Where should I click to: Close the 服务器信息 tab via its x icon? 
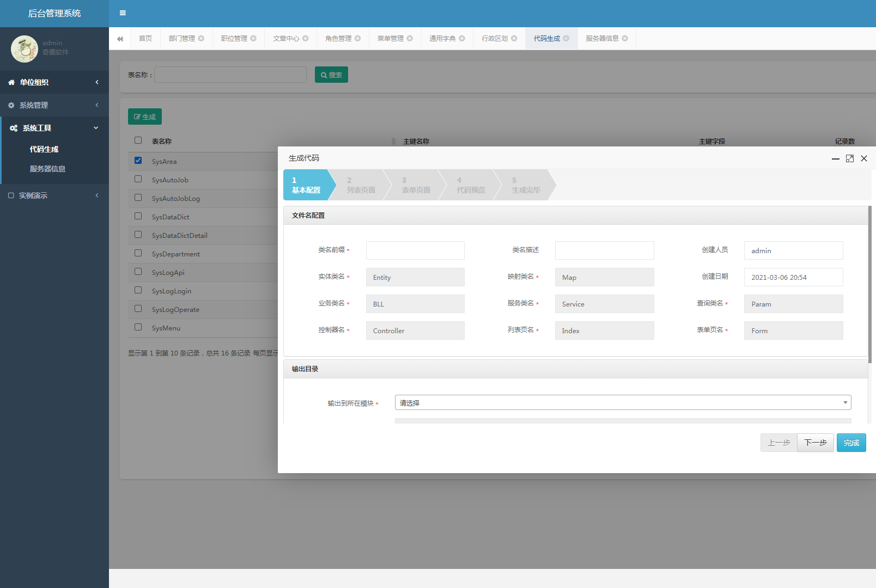[625, 39]
